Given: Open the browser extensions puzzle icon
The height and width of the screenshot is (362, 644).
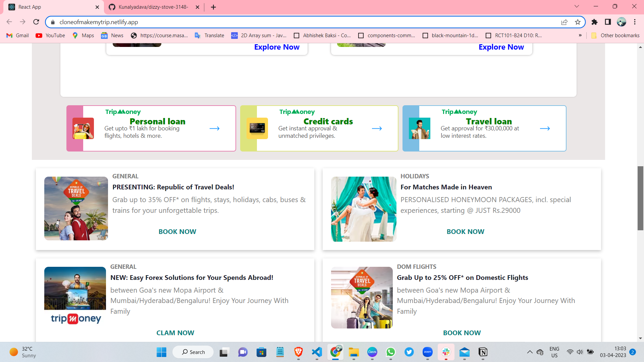Looking at the screenshot, I should [594, 22].
